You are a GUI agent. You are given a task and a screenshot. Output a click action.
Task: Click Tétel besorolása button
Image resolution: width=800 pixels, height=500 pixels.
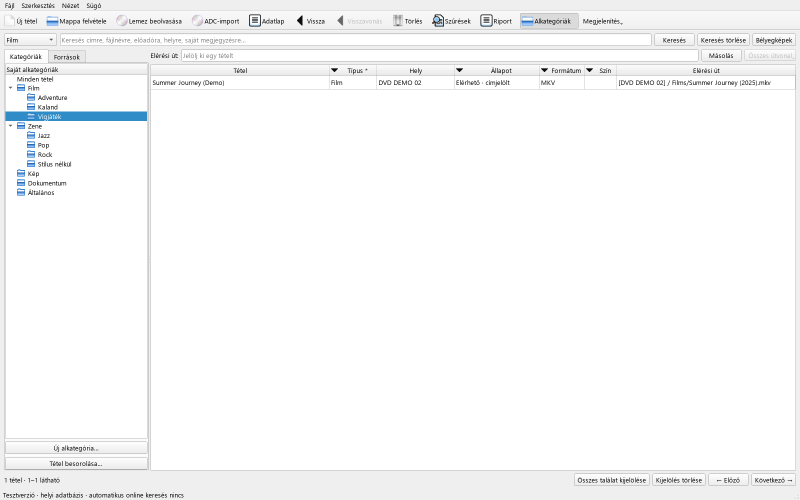[x=77, y=464]
